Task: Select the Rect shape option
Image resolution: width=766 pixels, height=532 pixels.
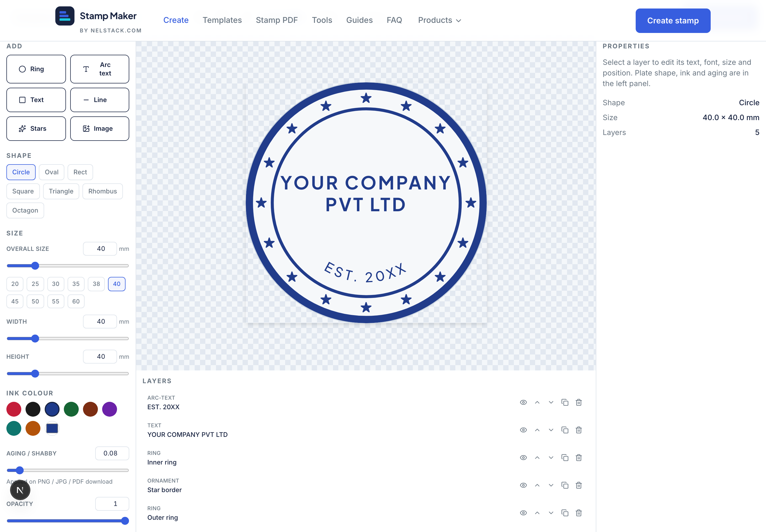Action: [80, 172]
